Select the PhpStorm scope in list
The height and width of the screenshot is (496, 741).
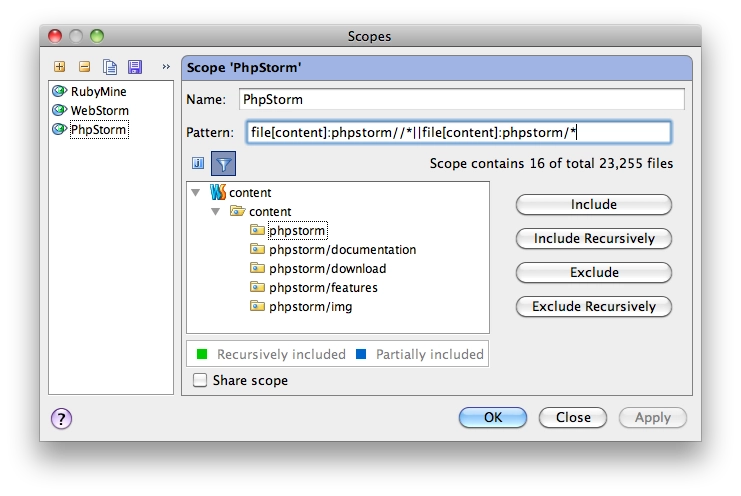click(98, 129)
